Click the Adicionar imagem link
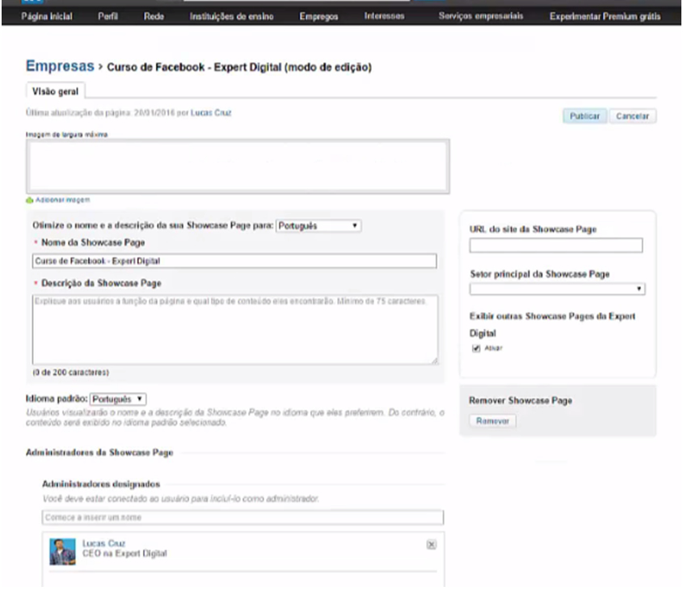The image size is (683, 616). (x=62, y=200)
